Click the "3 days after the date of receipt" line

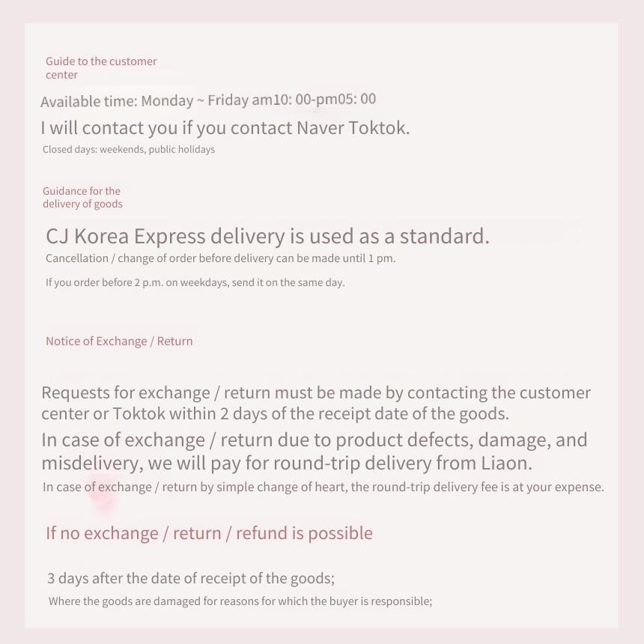point(191,578)
